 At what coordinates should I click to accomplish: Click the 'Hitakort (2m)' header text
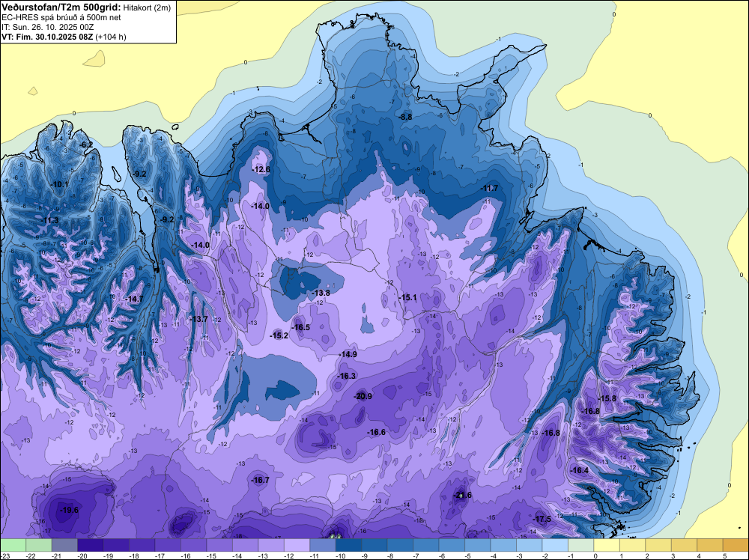click(x=147, y=7)
